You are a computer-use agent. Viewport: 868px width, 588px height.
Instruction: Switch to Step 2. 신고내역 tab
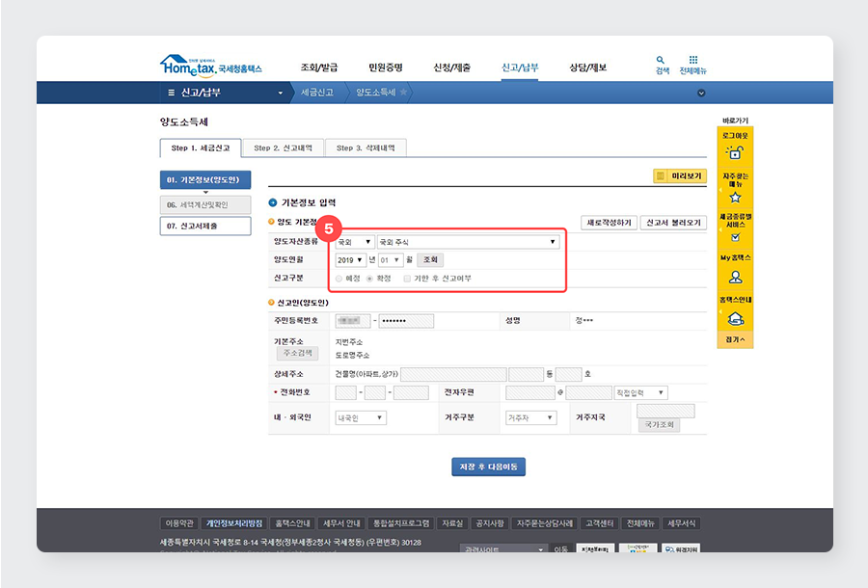(283, 147)
